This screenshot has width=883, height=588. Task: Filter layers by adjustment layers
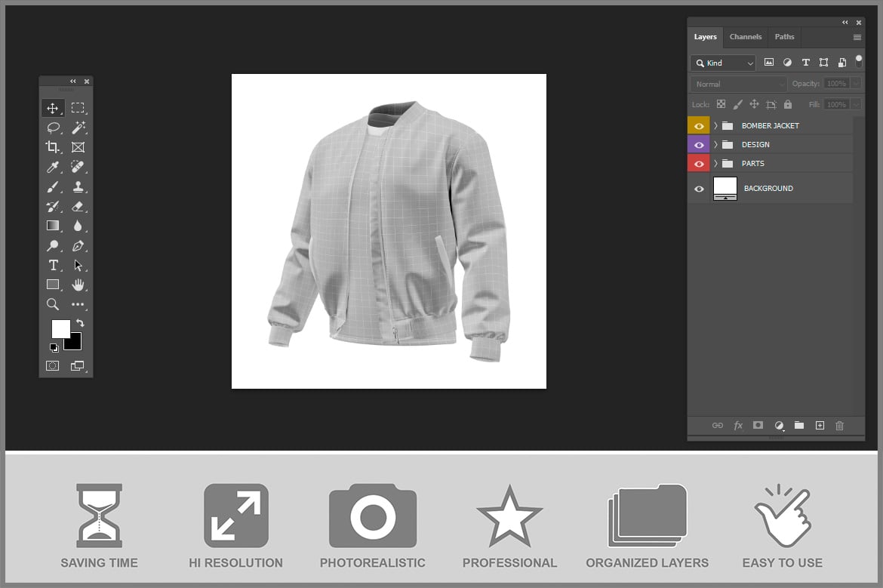tap(787, 63)
